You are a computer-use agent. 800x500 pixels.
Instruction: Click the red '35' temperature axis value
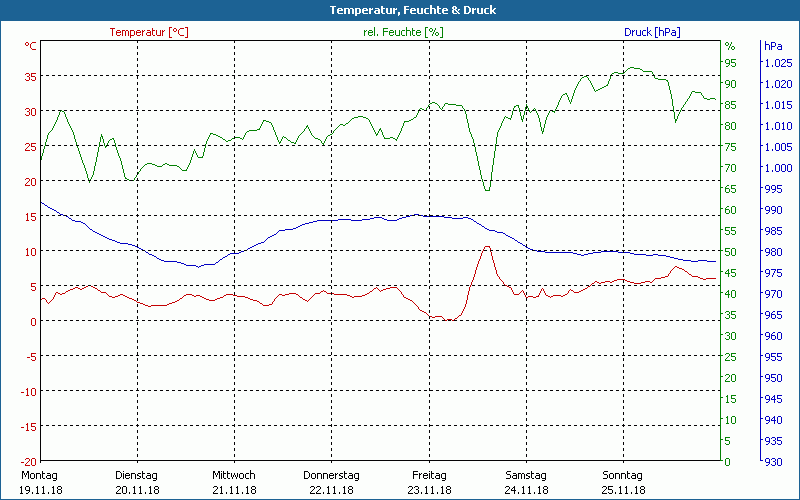(31, 77)
